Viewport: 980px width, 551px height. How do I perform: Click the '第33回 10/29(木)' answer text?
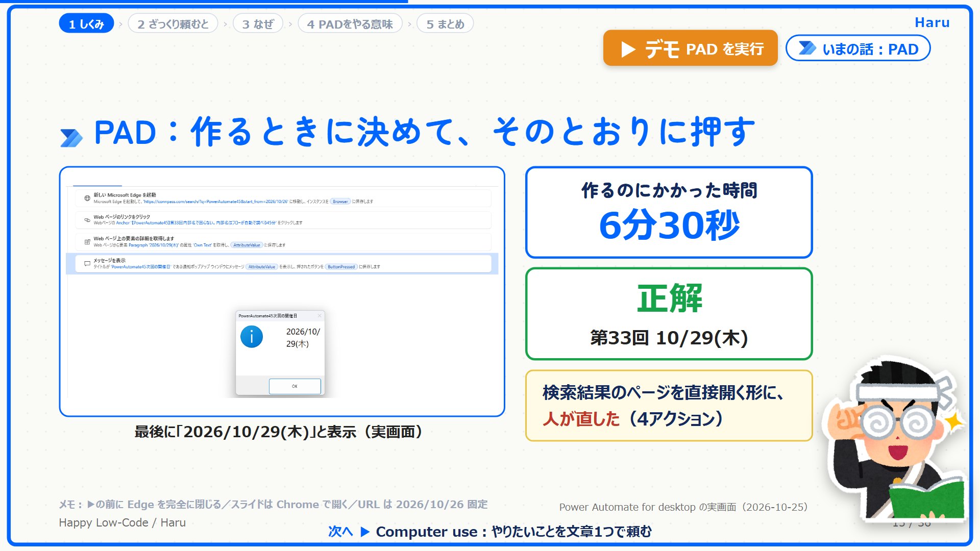(x=669, y=338)
